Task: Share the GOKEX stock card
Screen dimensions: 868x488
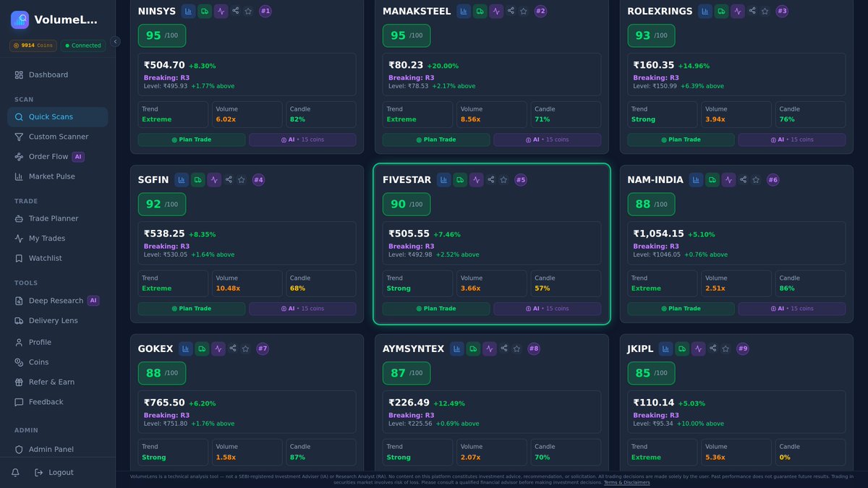Action: pos(233,348)
